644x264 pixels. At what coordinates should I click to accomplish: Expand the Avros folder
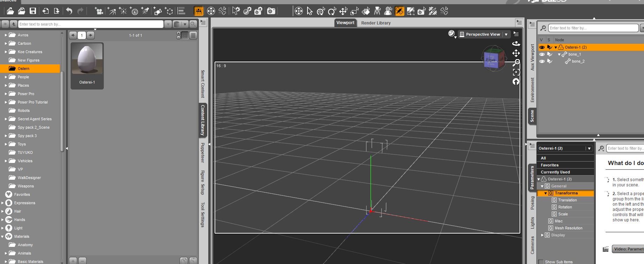point(6,35)
